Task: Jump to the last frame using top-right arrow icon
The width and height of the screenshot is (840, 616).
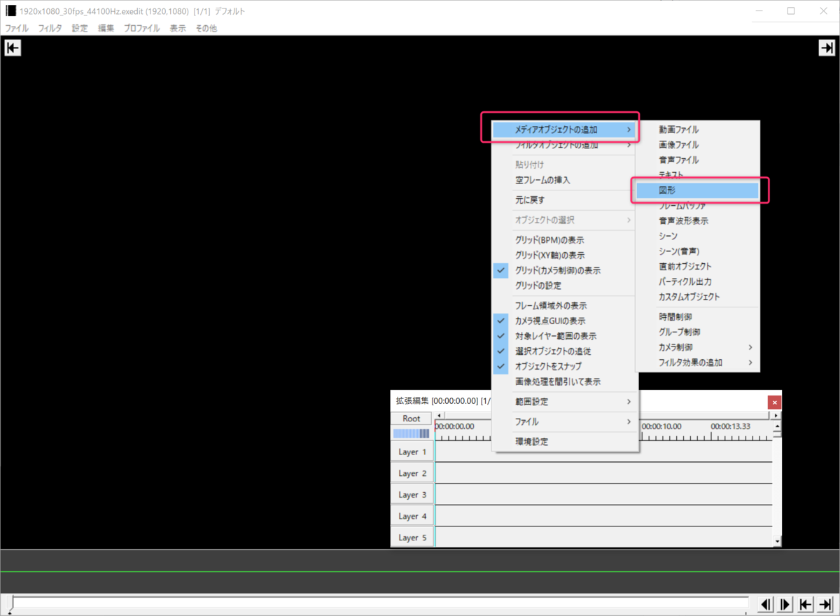Action: pyautogui.click(x=827, y=48)
